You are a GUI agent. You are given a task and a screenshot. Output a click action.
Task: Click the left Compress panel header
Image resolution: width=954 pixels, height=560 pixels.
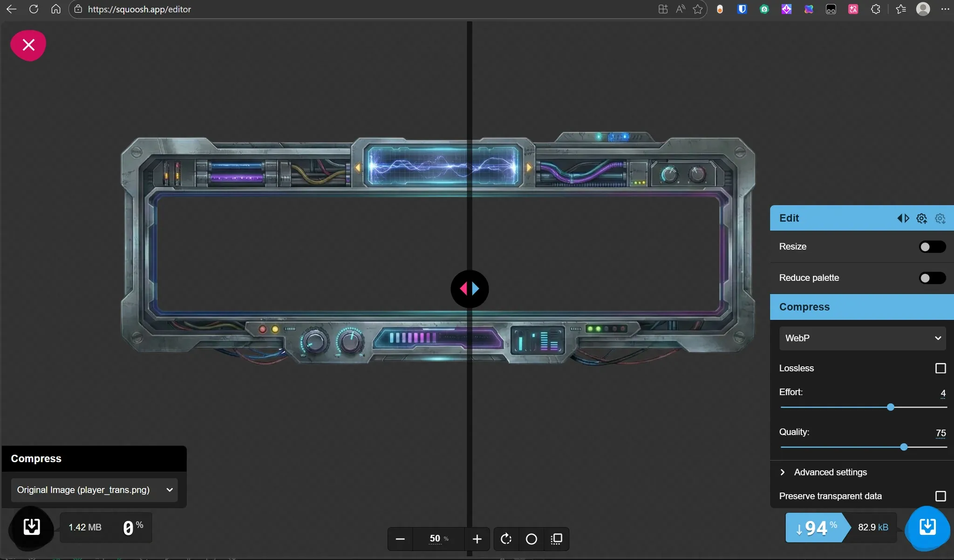coord(94,458)
